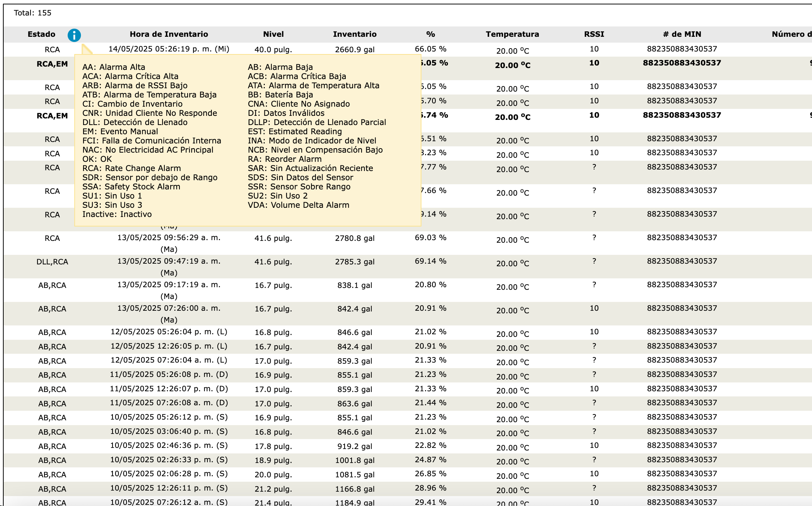This screenshot has height=506, width=812.
Task: Click the 24.87 % cell
Action: point(431,460)
